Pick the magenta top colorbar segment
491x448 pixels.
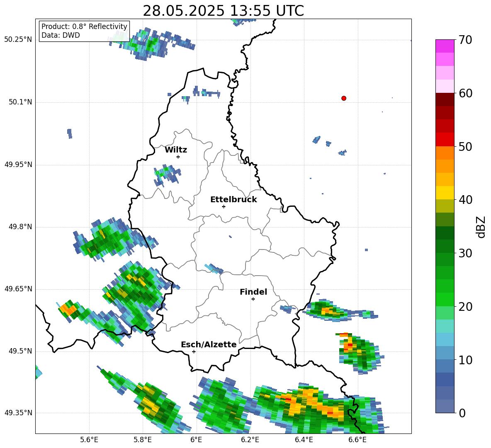coord(445,46)
